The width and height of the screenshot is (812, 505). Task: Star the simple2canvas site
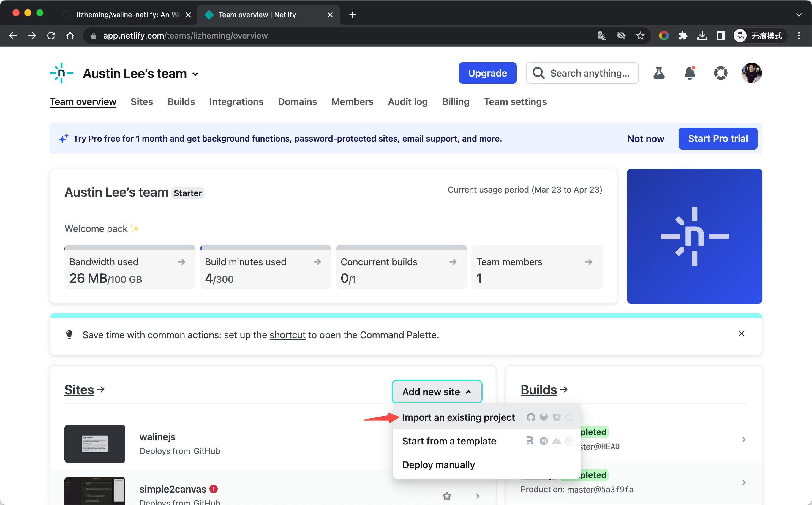(x=447, y=496)
